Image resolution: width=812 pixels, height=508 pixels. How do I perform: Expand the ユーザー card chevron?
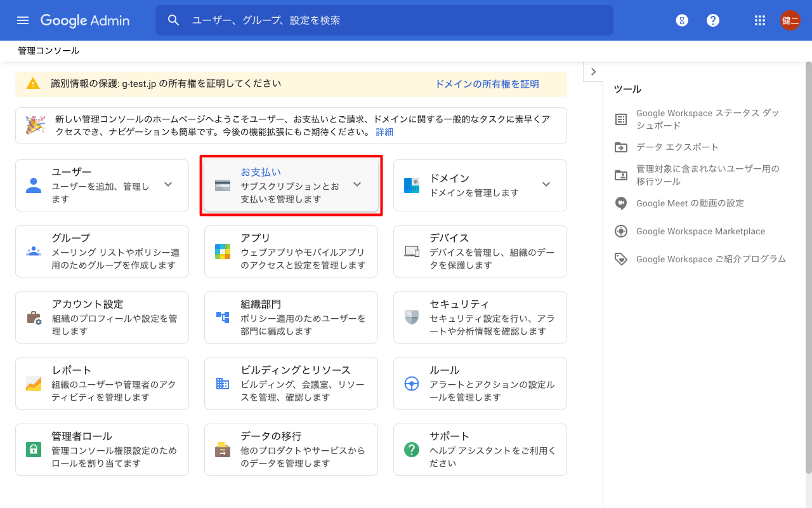[x=168, y=184]
